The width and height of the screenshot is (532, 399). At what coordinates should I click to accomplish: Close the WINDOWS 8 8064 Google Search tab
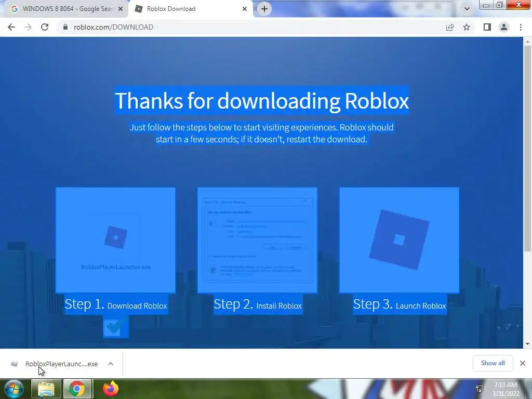point(121,9)
